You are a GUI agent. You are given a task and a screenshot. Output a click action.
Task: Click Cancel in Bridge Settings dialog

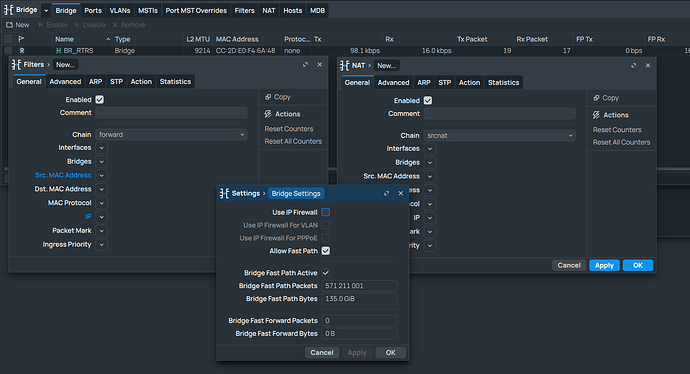(x=322, y=352)
